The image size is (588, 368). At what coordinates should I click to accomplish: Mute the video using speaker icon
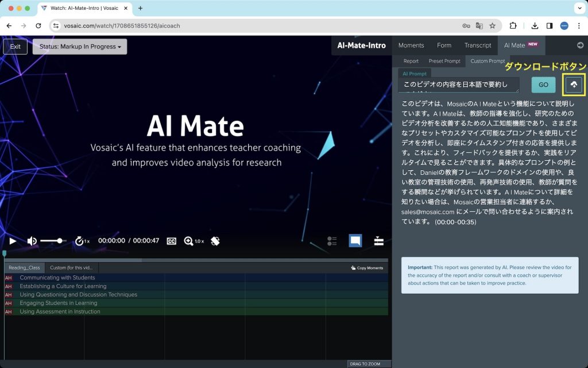(32, 241)
